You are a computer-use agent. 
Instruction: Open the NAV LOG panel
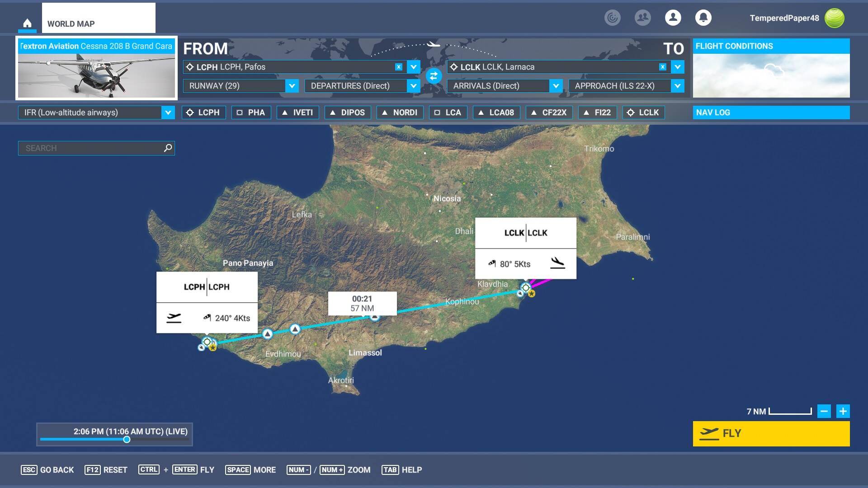[x=771, y=113]
